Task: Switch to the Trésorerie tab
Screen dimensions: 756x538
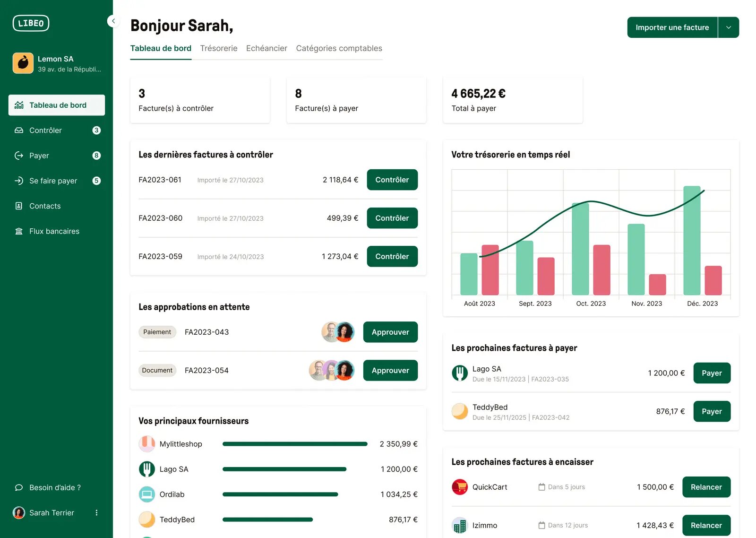Action: pos(218,48)
